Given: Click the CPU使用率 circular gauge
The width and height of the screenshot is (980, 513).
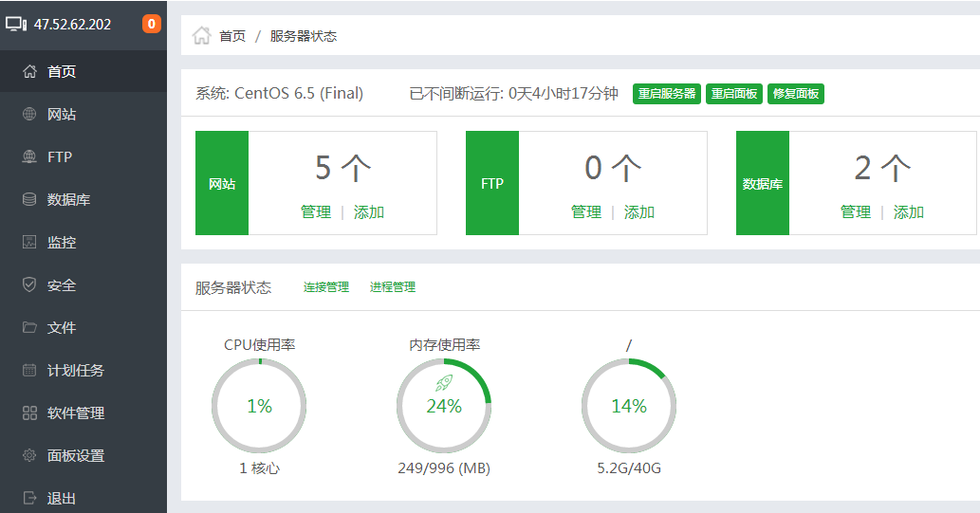Looking at the screenshot, I should [x=259, y=406].
